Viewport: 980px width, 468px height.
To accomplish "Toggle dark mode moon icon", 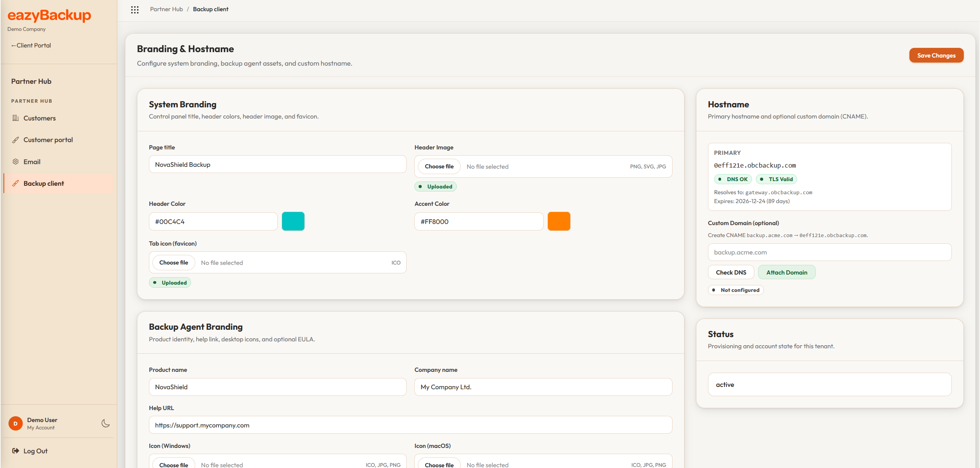I will pyautogui.click(x=106, y=423).
